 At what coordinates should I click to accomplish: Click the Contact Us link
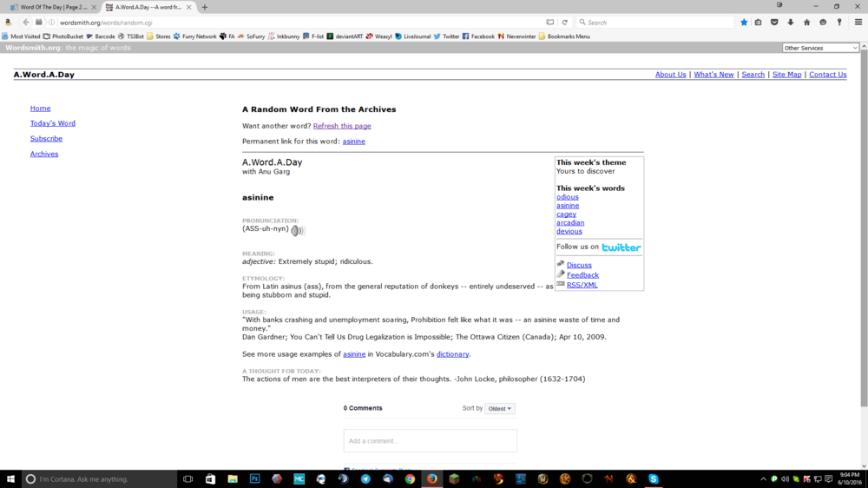tap(827, 75)
